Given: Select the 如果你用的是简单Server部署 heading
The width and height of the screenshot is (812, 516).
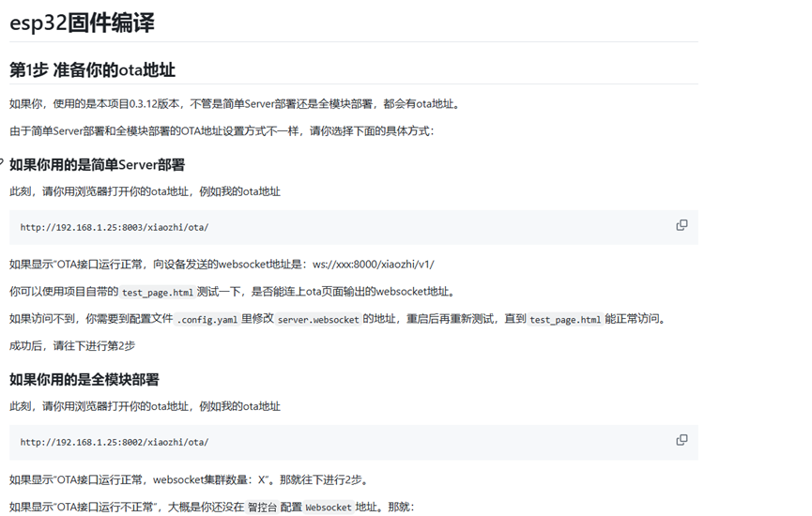Looking at the screenshot, I should 97,164.
